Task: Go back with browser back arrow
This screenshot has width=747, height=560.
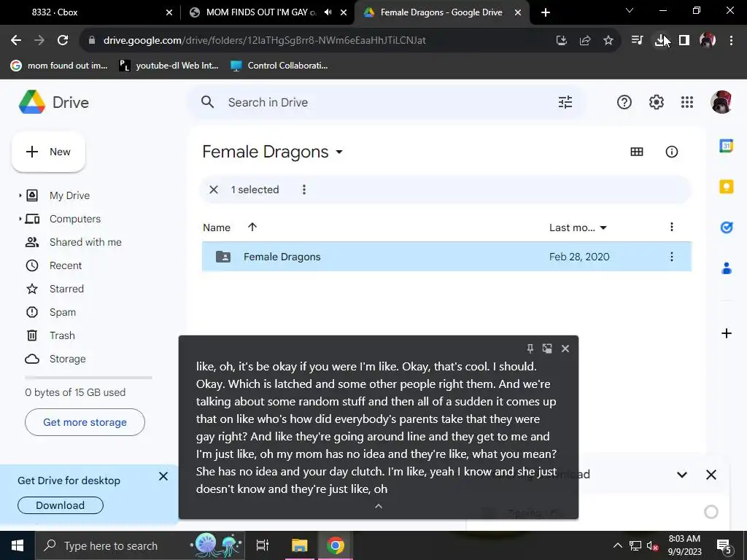Action: [x=16, y=41]
